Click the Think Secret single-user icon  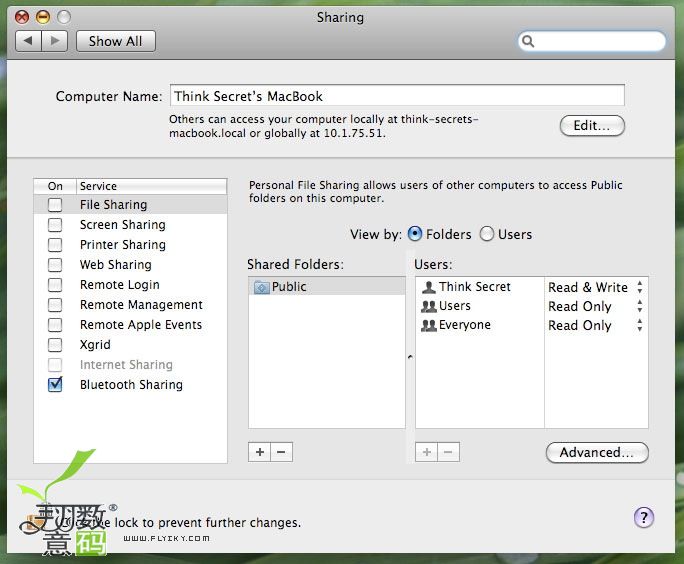click(429, 287)
